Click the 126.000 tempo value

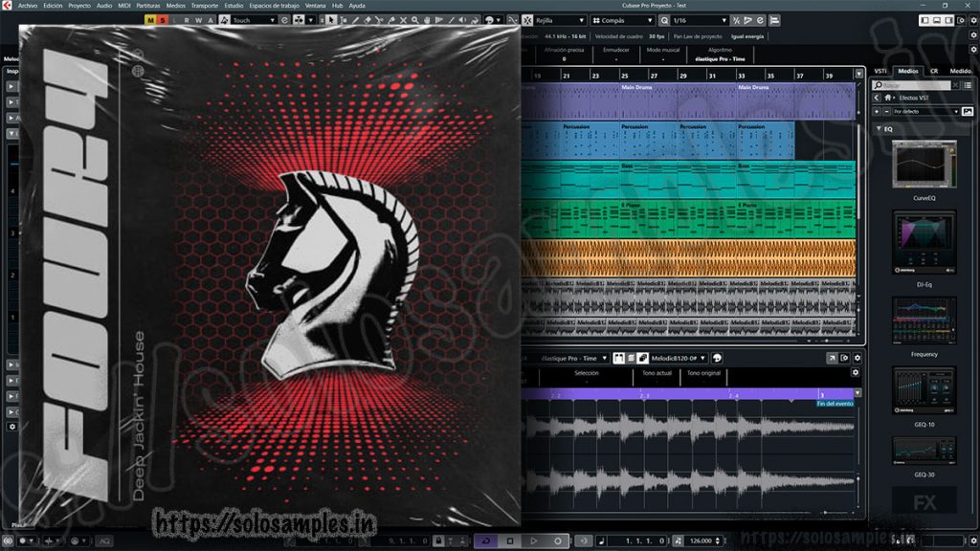tap(701, 540)
